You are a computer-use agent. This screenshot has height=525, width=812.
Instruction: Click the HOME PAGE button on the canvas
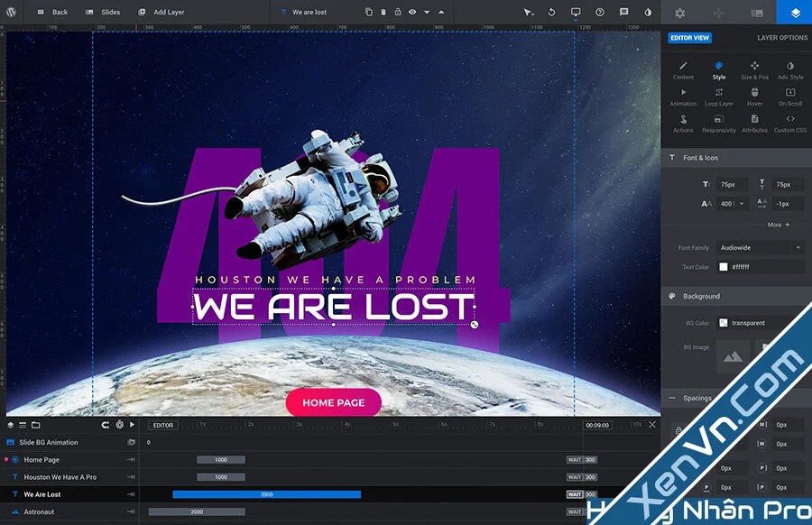coord(334,402)
